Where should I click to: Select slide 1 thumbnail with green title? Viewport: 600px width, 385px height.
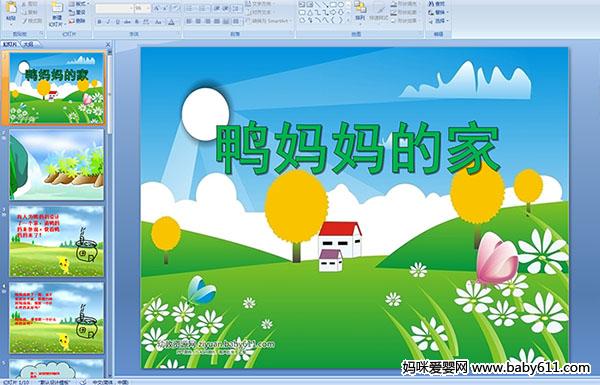click(56, 88)
